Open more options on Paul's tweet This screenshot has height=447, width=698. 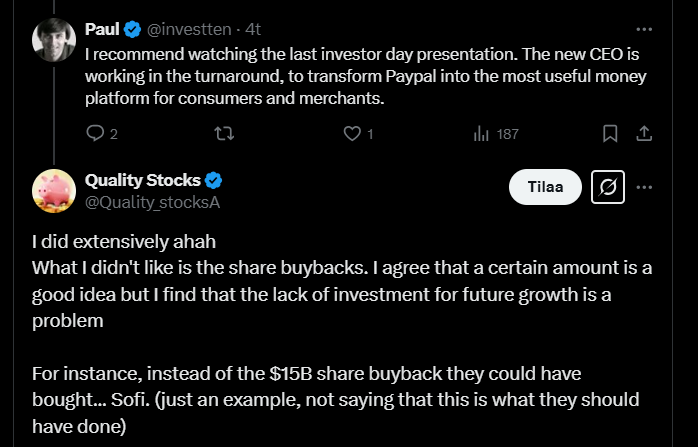click(x=645, y=28)
